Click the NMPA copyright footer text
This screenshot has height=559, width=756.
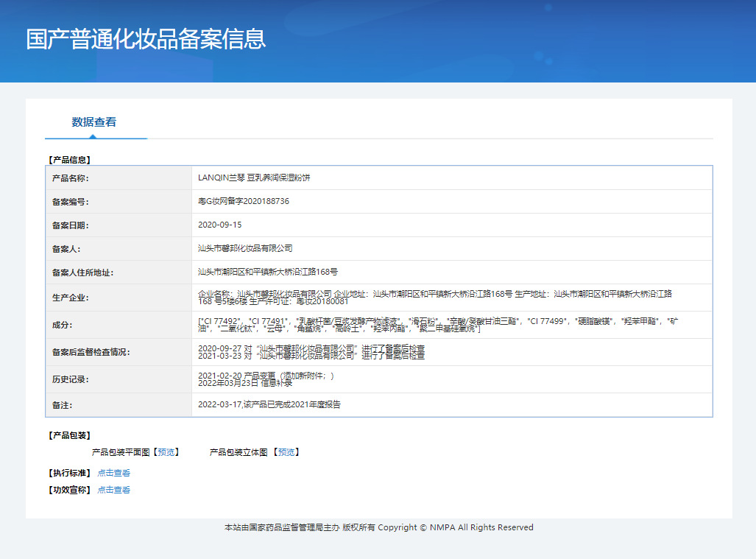pyautogui.click(x=379, y=527)
